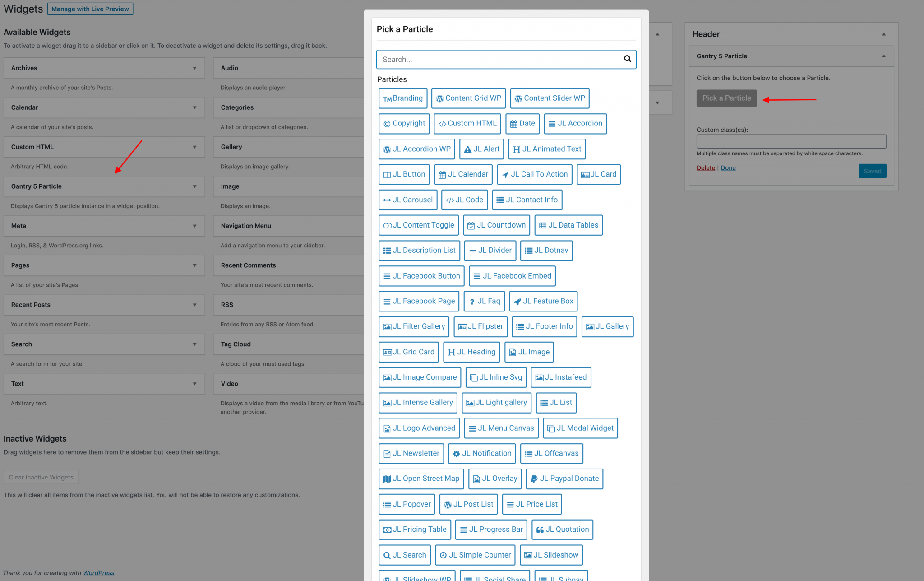Expand the Archives widget
Image resolution: width=924 pixels, height=581 pixels.
(194, 68)
